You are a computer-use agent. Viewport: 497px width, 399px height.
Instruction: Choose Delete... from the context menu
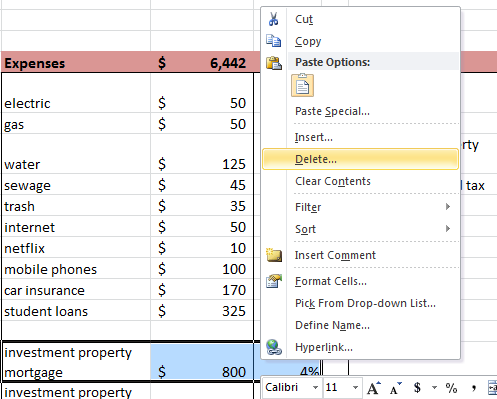click(x=360, y=159)
